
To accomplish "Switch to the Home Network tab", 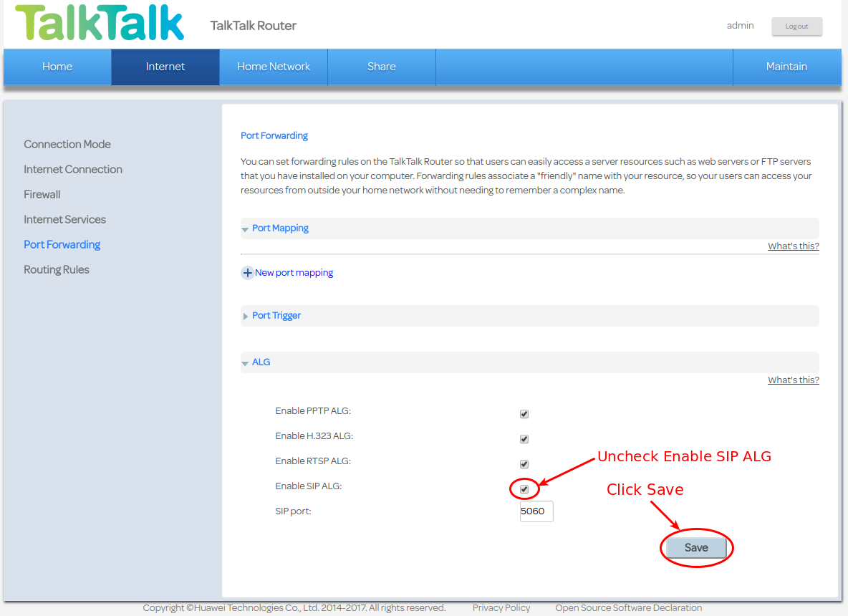I will tap(274, 67).
